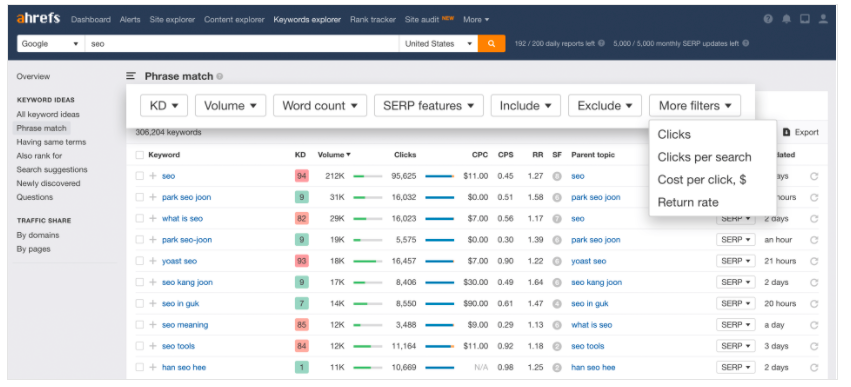Refresh the seo meaning row
This screenshot has height=387, width=851.
[814, 325]
